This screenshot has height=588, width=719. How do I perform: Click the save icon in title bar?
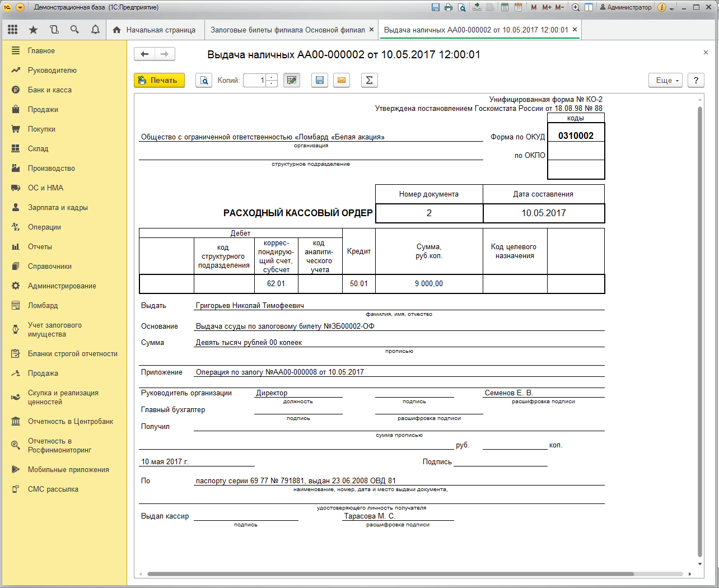click(436, 7)
